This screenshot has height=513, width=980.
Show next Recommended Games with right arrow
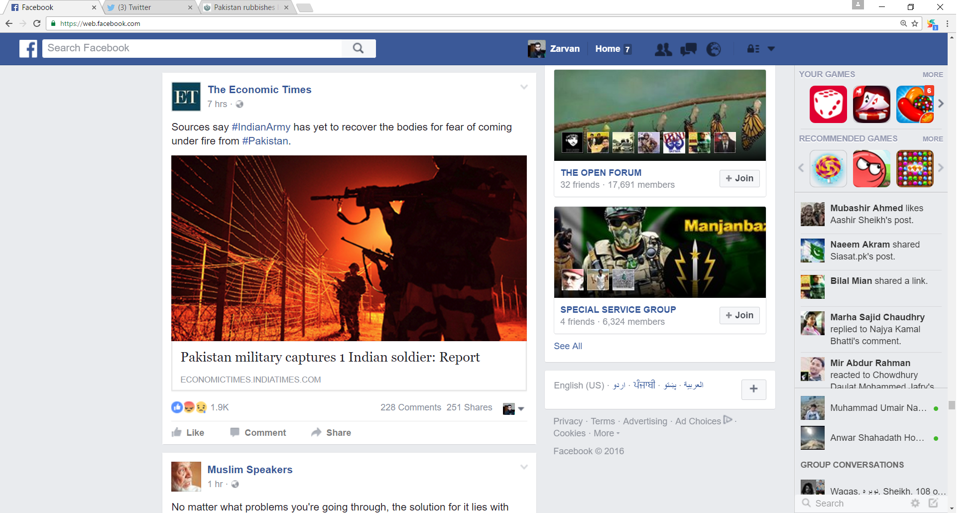pyautogui.click(x=941, y=168)
